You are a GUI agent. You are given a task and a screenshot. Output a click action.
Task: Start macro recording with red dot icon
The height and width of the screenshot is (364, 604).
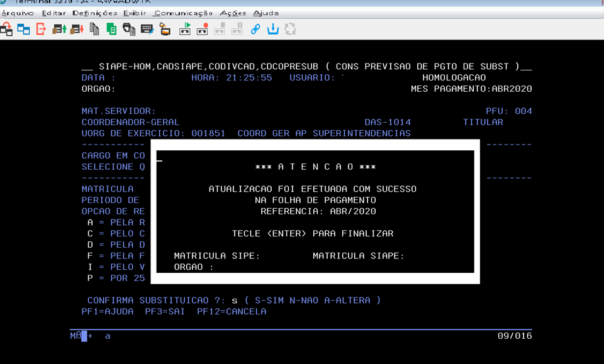click(x=202, y=28)
